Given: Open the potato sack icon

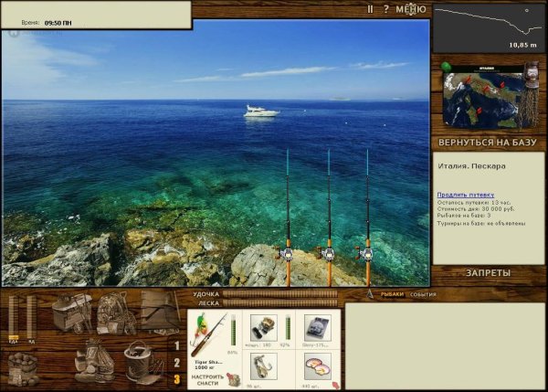Looking at the screenshot, I should coord(23,368).
